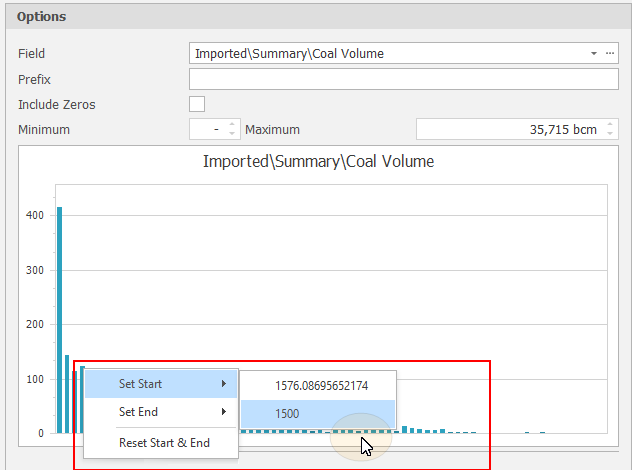
Task: Expand the Set End submenu arrow
Action: (x=223, y=412)
